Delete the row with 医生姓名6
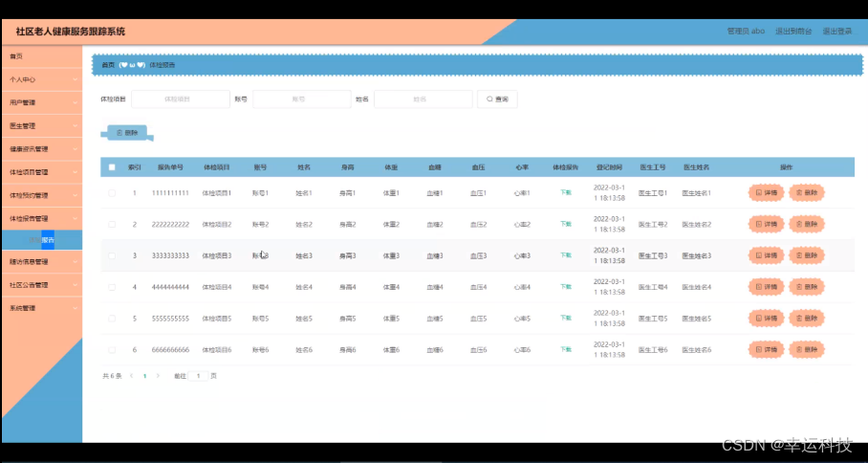The image size is (868, 463). click(807, 349)
